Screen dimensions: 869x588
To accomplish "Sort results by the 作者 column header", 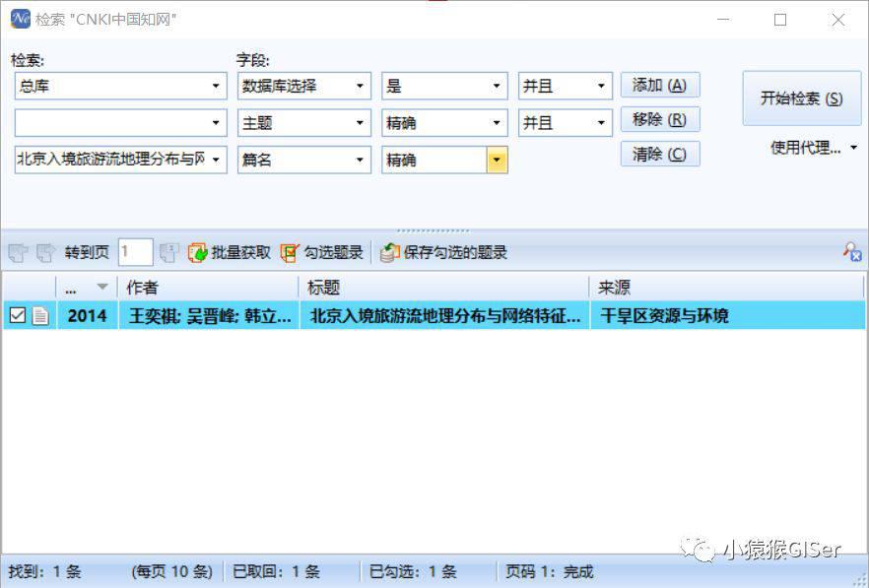I will 207,288.
